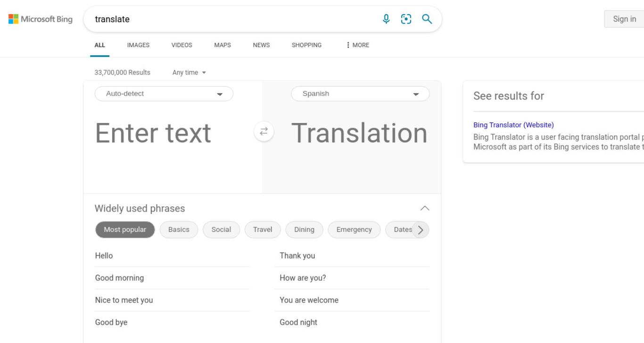Viewport: 644px width, 343px height.
Task: Select the Social phrase category
Action: click(221, 230)
